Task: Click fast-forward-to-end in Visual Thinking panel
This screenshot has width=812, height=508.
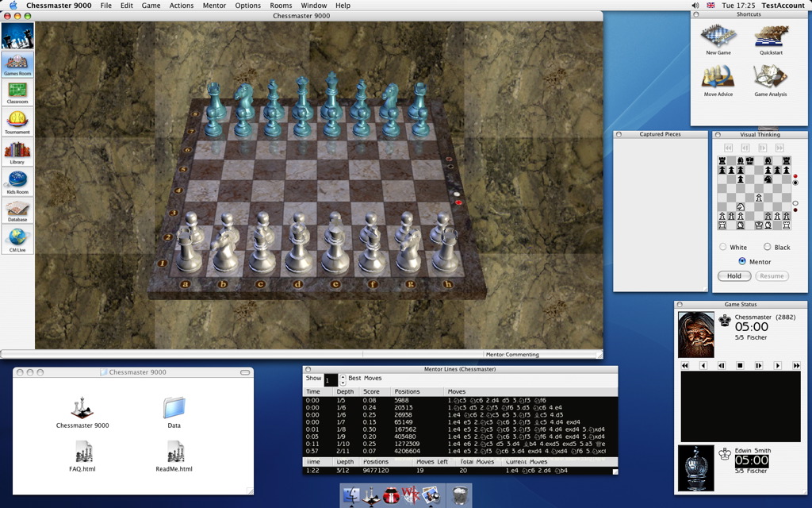Action: click(x=779, y=148)
